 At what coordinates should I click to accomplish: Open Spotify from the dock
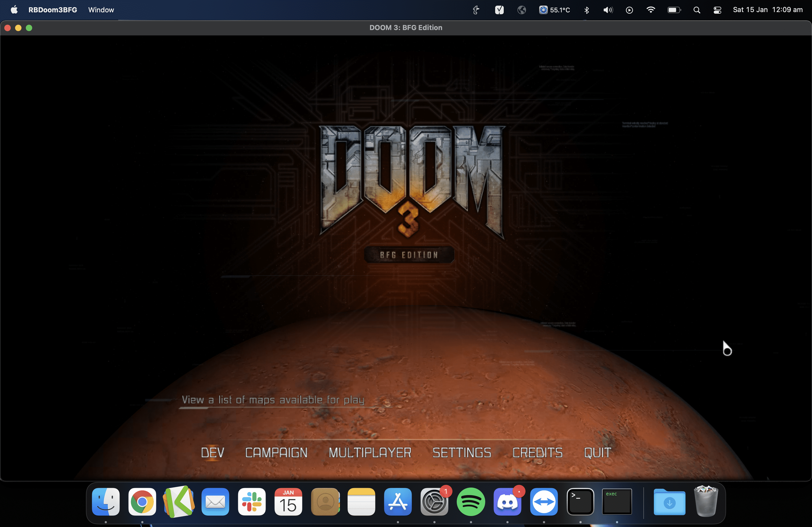[x=471, y=502]
